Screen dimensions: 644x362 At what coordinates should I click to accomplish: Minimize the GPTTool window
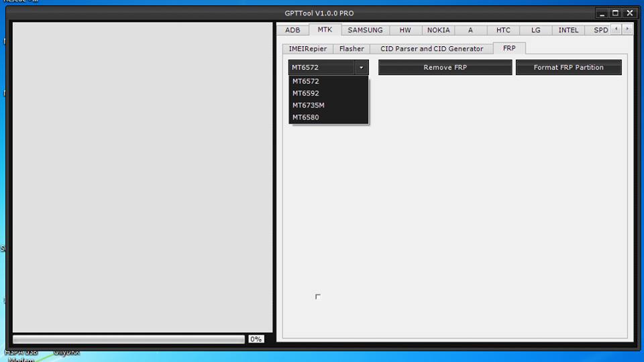pos(602,13)
